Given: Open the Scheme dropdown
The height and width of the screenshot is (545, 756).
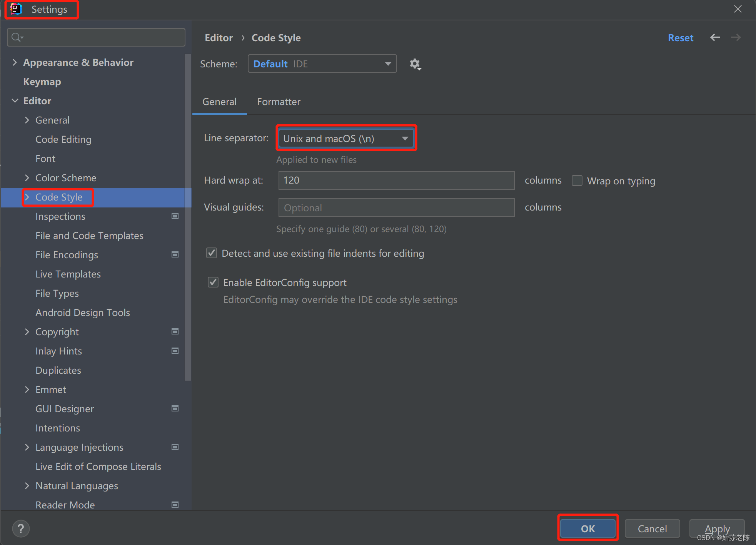Looking at the screenshot, I should point(322,64).
